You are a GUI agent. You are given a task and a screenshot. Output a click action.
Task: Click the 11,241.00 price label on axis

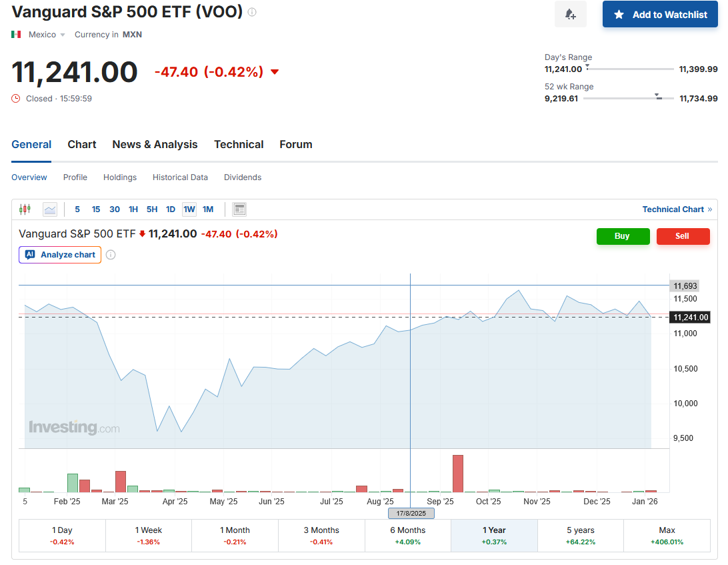pos(691,318)
